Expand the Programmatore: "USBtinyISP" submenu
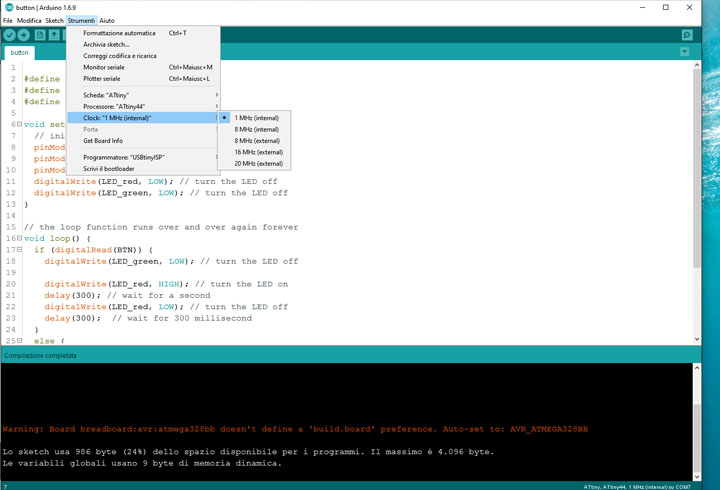 pyautogui.click(x=143, y=157)
